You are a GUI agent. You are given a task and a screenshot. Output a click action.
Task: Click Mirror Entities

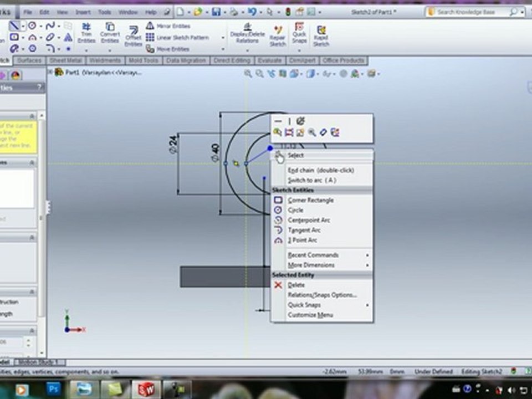pos(168,26)
